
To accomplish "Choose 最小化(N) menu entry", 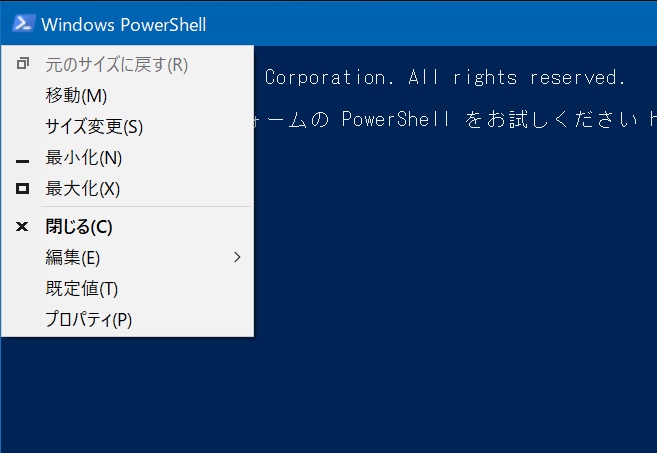I will coord(127,158).
